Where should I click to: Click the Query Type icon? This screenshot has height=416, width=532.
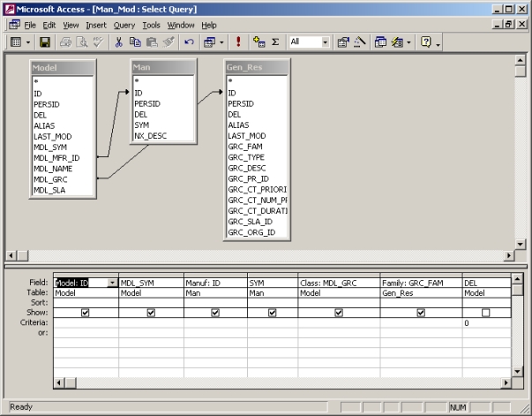[209, 42]
